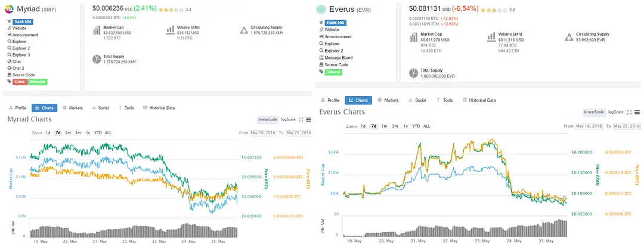This screenshot has width=644, height=250.
Task: Click the Myriad Mineable tag
Action: point(38,82)
